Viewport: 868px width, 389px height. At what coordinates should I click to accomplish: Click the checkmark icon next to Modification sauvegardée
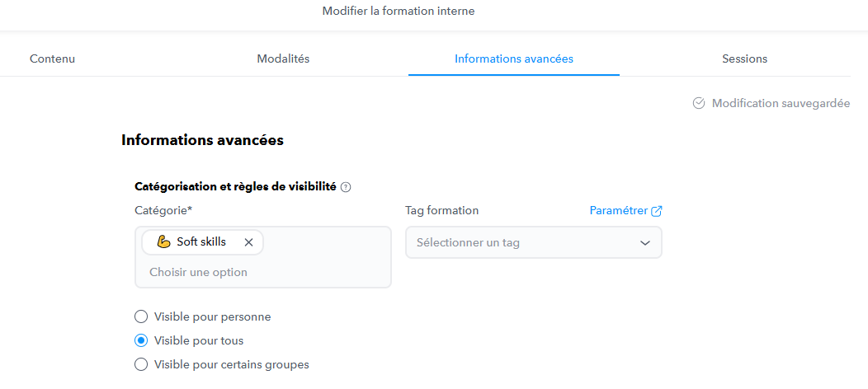(699, 103)
